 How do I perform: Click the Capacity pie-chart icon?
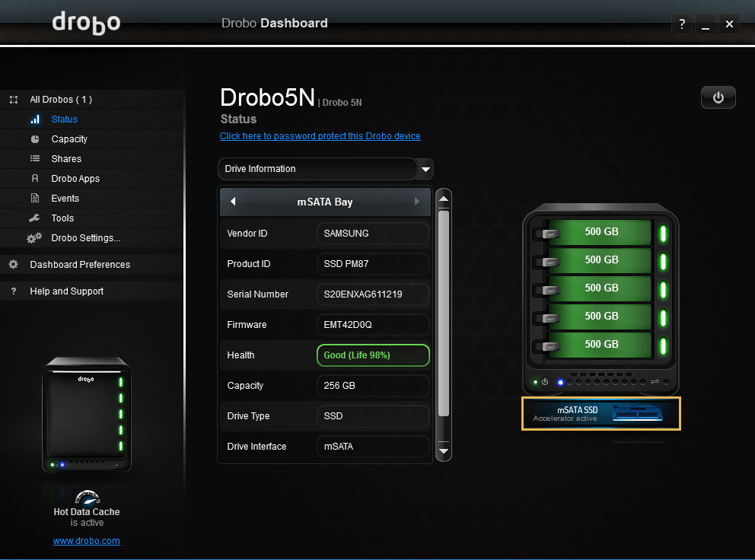pos(35,139)
